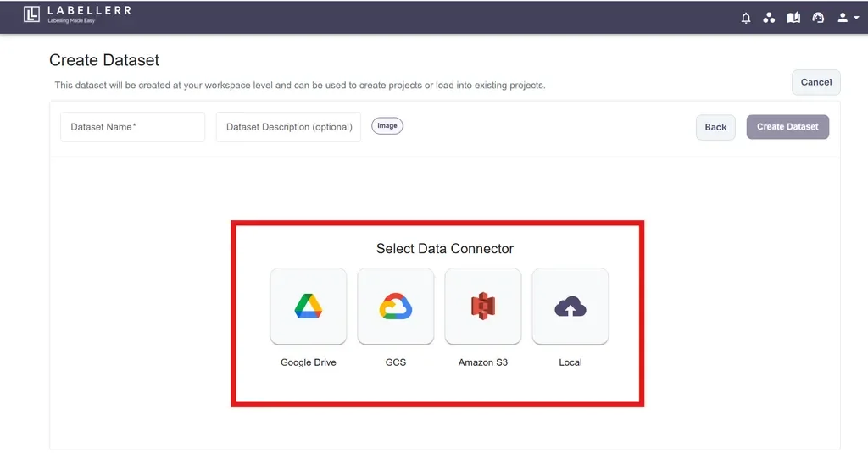The height and width of the screenshot is (453, 868).
Task: Go Back to previous step
Action: 715,127
